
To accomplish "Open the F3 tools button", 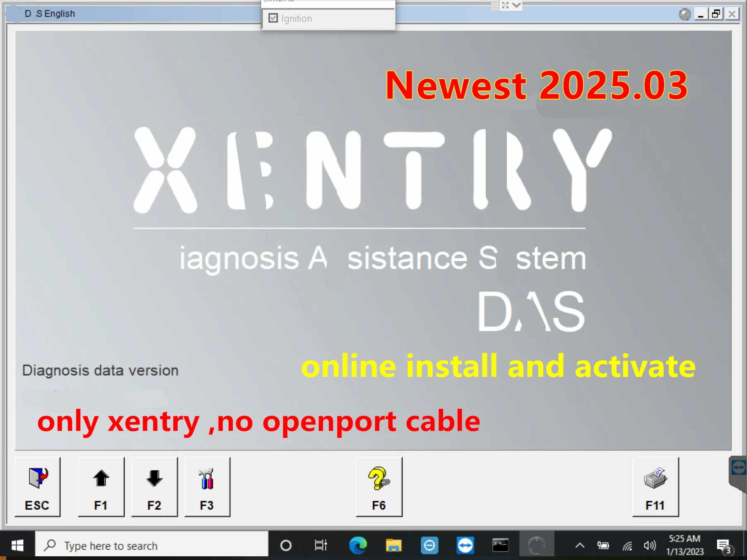I will click(x=207, y=487).
